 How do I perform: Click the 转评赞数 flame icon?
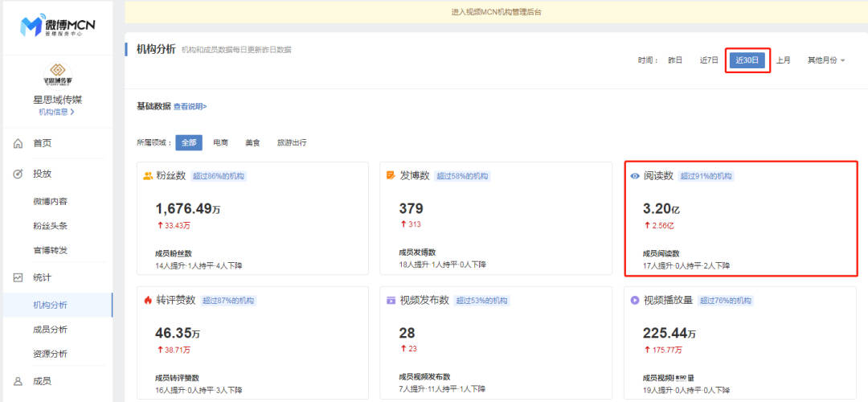coord(148,300)
